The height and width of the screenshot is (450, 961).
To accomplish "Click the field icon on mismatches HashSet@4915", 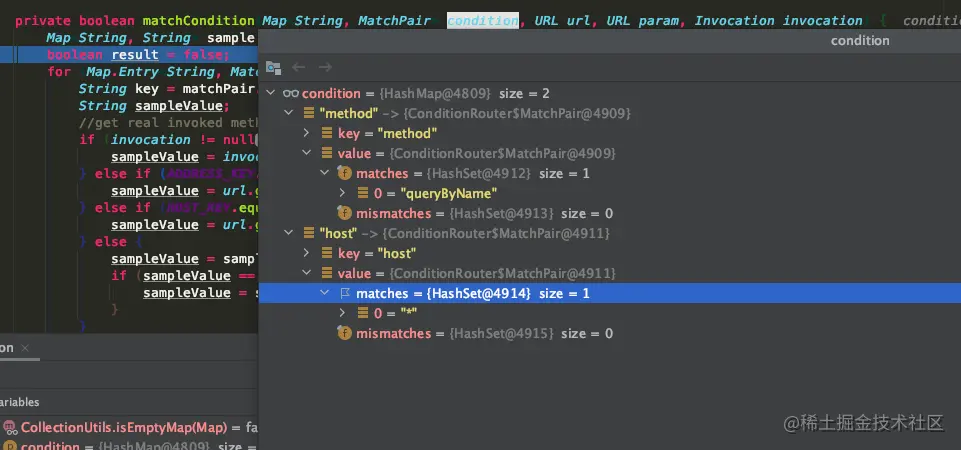I will 344,334.
